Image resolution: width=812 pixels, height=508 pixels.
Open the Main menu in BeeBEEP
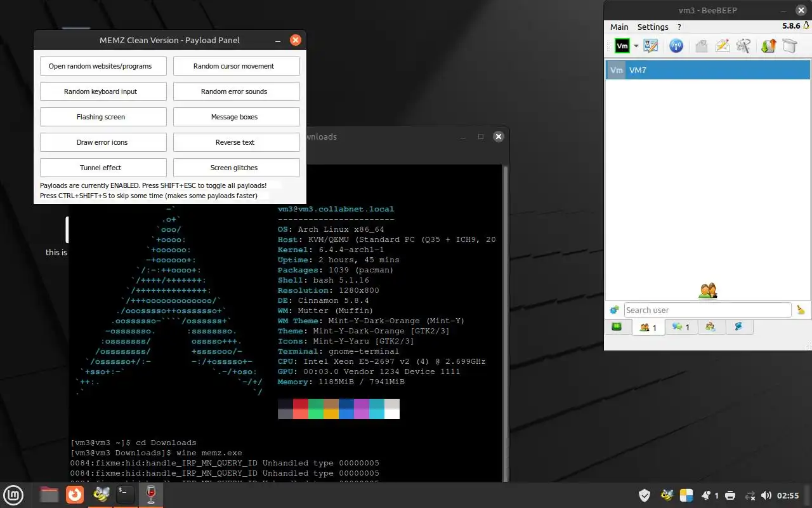point(619,27)
